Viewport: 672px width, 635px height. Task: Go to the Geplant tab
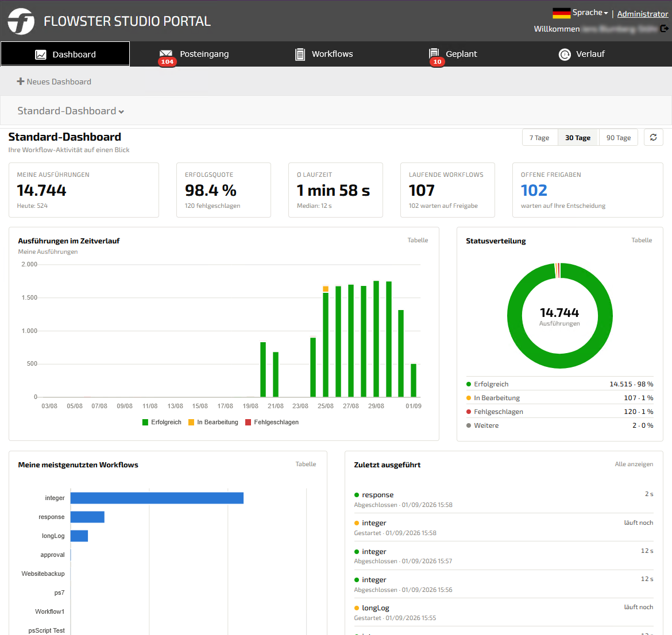click(453, 54)
